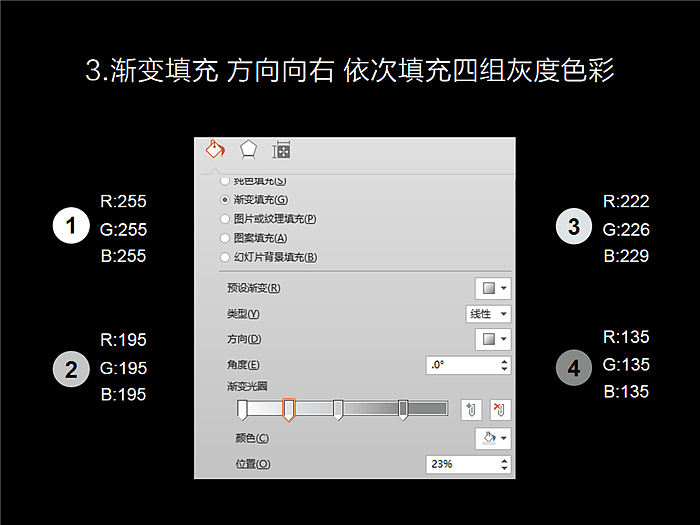
Task: Click the R:222 value text
Action: click(x=626, y=201)
